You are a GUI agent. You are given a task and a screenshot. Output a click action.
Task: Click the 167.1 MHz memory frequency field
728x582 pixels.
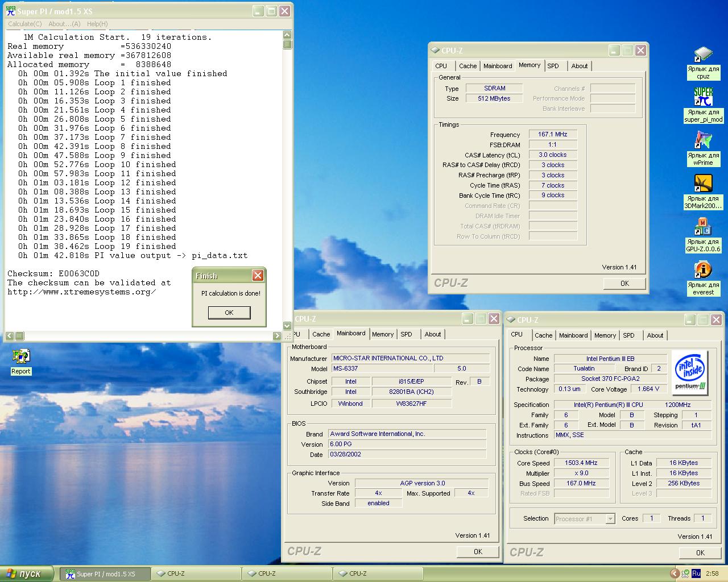(x=553, y=135)
